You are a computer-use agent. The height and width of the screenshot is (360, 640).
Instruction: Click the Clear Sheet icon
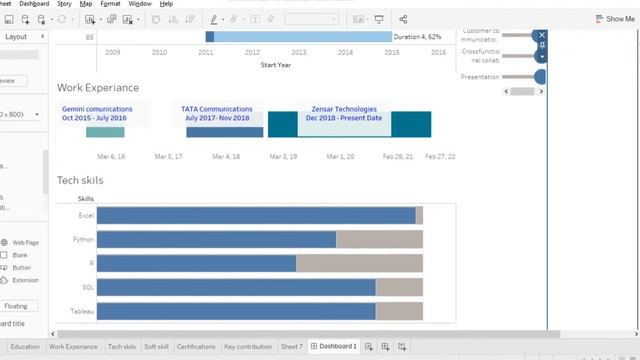tap(128, 19)
